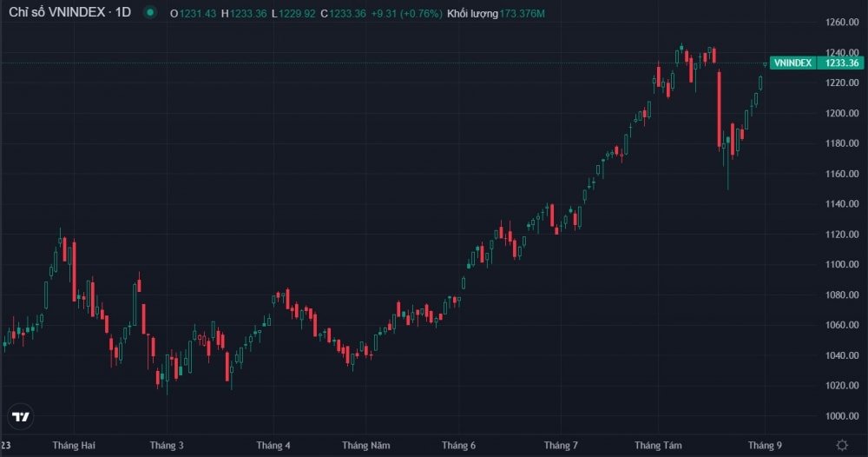Screen dimensions: 868x457
Task: Click the 1140.00 price axis label
Action: click(x=842, y=204)
